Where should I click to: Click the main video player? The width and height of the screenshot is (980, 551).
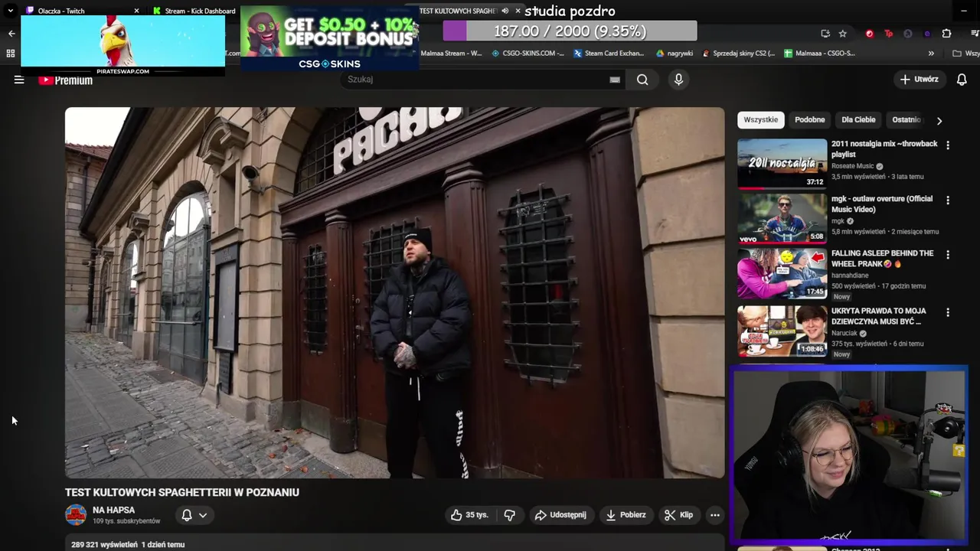pyautogui.click(x=394, y=292)
